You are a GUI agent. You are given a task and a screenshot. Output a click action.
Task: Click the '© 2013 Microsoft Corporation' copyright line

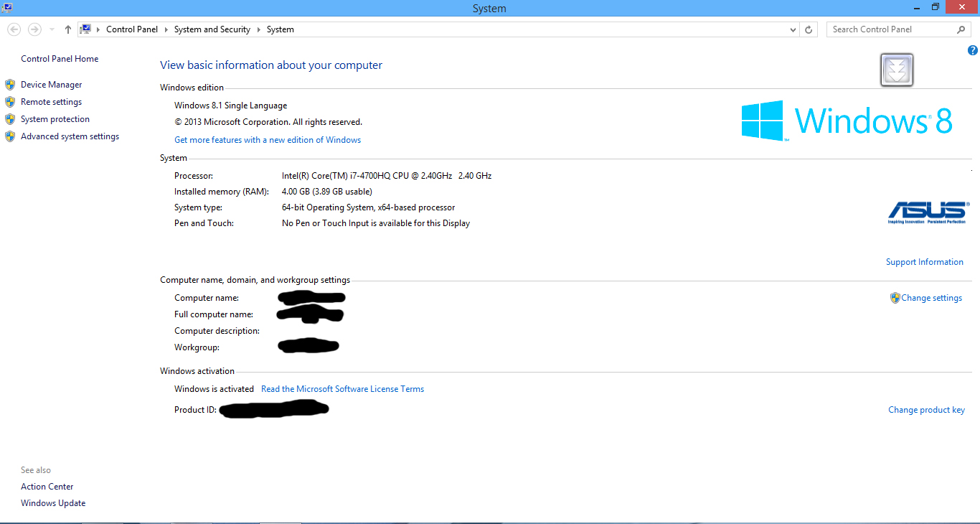[x=268, y=122]
